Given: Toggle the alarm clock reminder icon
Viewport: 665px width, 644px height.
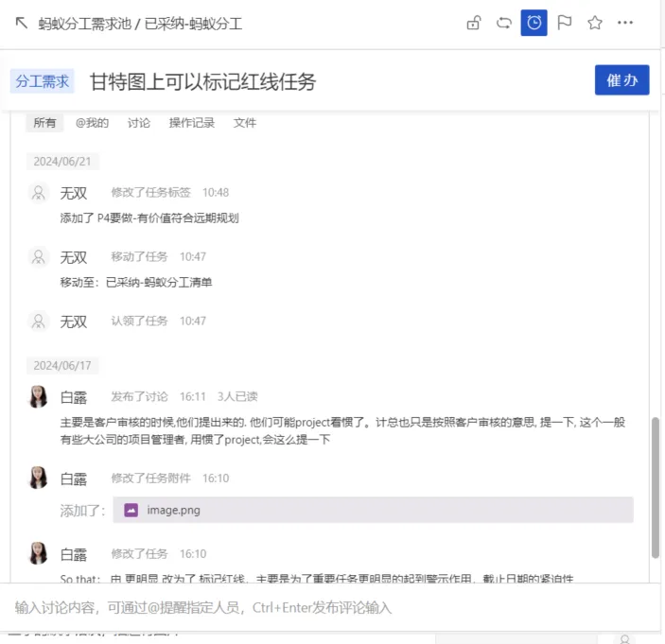Looking at the screenshot, I should (x=534, y=23).
